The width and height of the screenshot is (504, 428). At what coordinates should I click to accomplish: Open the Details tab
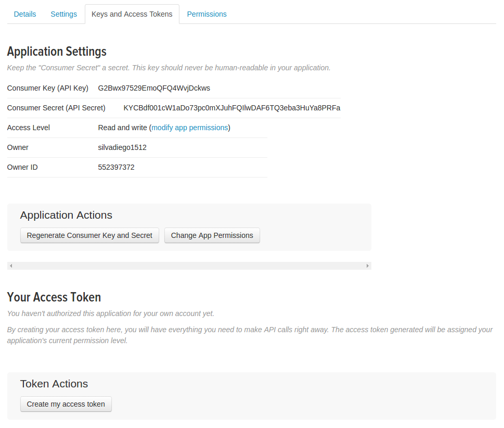25,14
